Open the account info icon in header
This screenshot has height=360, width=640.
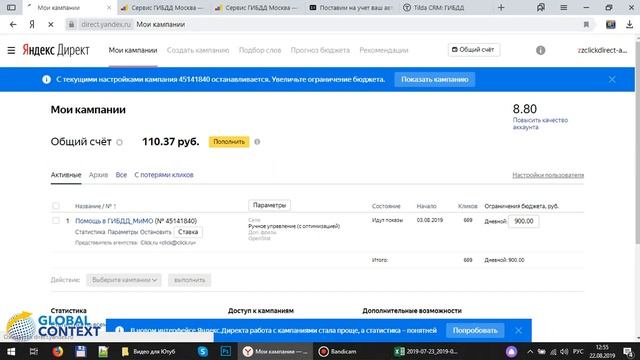[x=540, y=50]
